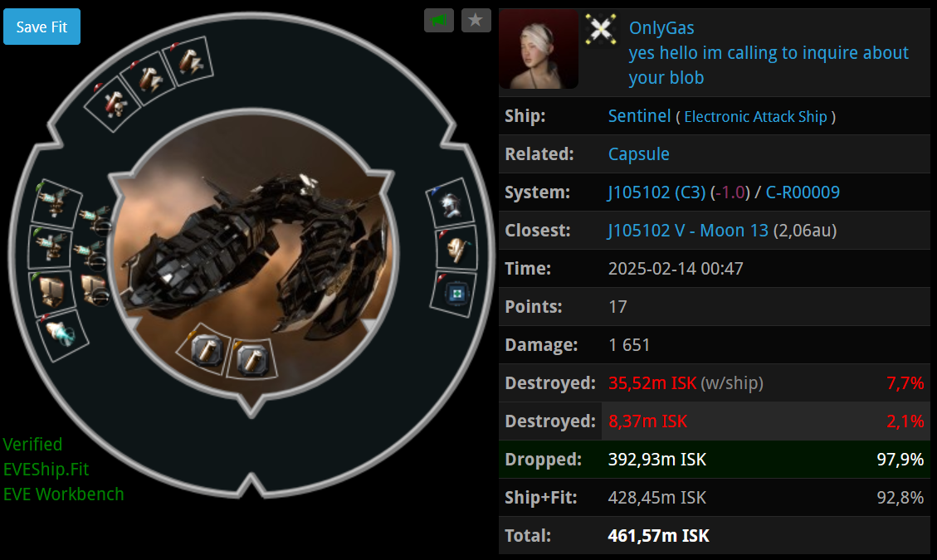937x560 pixels.
Task: Toggle the star favorite icon
Action: pos(476,20)
